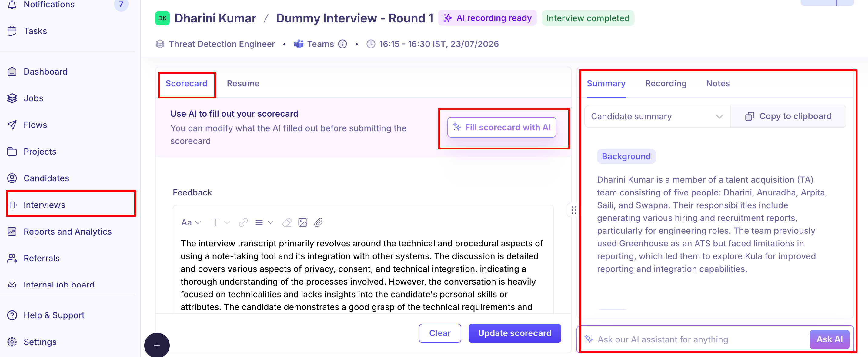Click the panel divider drag handle
Screen dimensions: 868x357
[573, 210]
